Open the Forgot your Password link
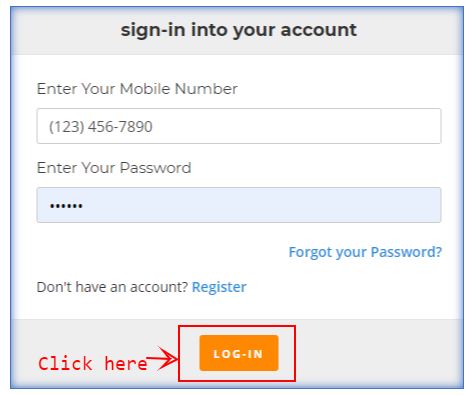The width and height of the screenshot is (472, 395). (365, 252)
